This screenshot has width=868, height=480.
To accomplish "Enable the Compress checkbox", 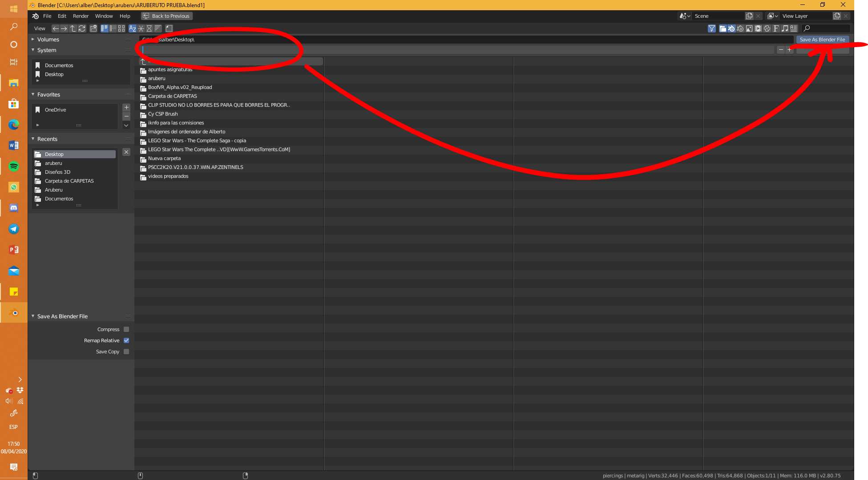I will [126, 329].
